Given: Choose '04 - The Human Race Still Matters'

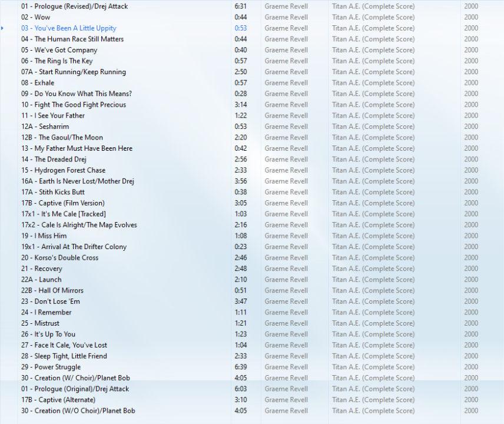Looking at the screenshot, I should (72, 39).
